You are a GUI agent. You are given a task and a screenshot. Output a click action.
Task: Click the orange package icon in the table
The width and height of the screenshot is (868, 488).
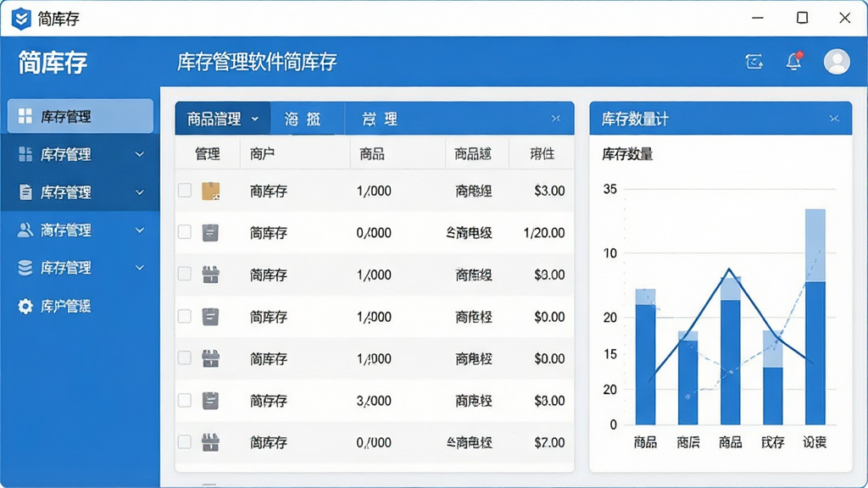click(210, 191)
